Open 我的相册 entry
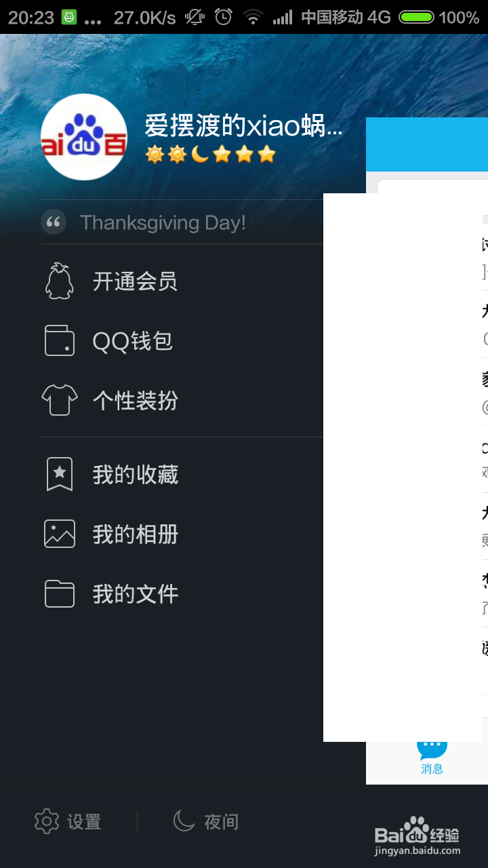 click(136, 534)
